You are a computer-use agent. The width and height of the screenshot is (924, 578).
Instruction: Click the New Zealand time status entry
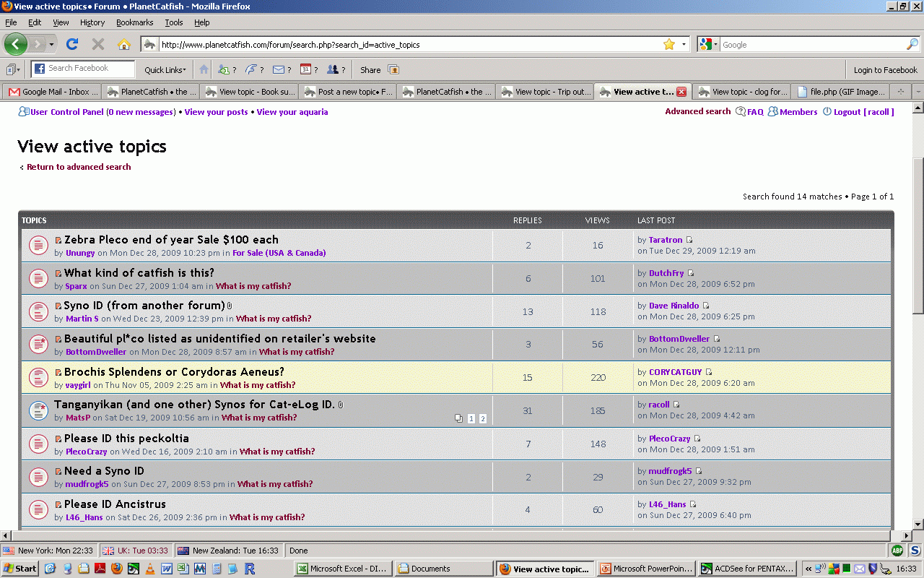pos(229,551)
